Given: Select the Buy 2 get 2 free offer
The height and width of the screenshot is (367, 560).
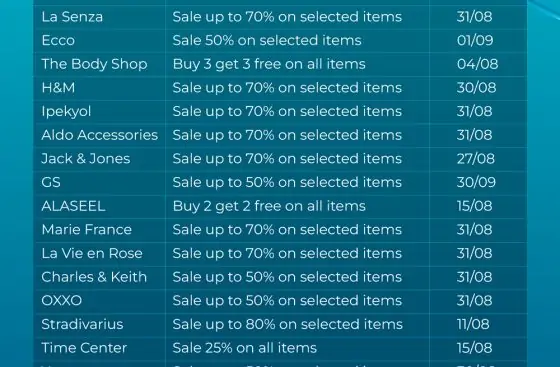Looking at the screenshot, I should point(269,206).
